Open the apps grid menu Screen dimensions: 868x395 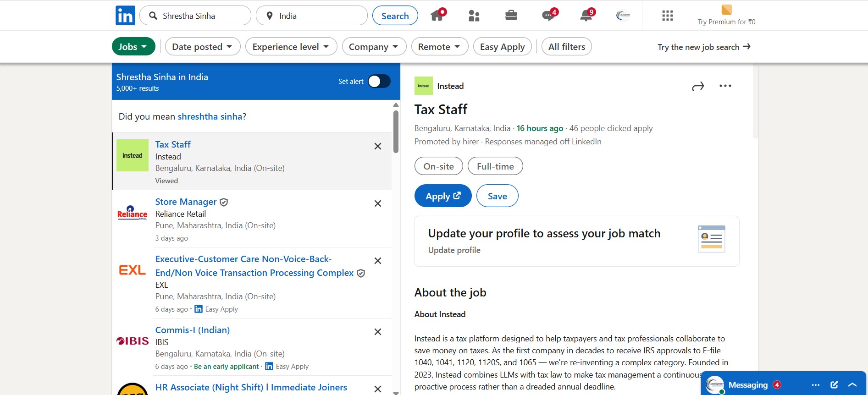668,16
